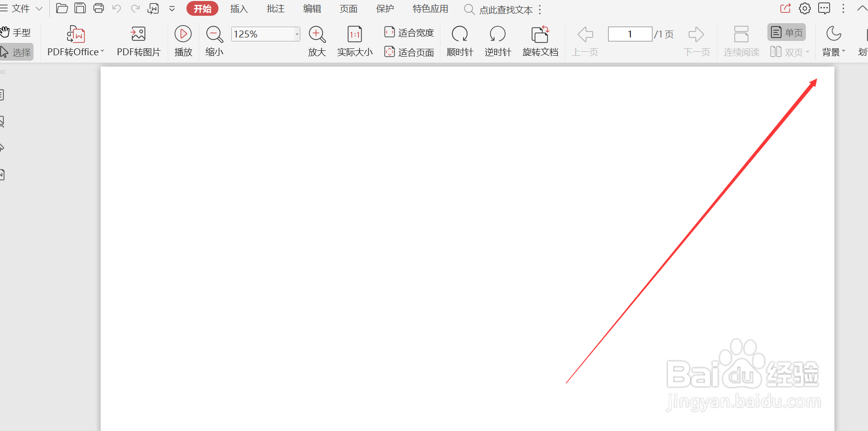868x431 pixels.
Task: Click the page number input field
Action: tap(630, 34)
